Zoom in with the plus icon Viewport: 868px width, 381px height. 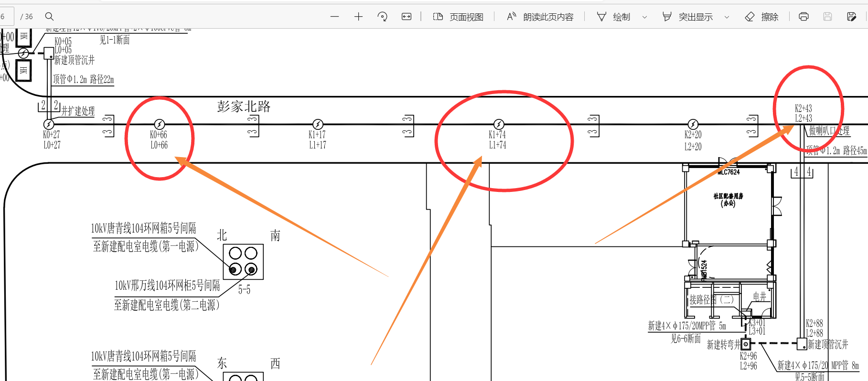coord(358,17)
